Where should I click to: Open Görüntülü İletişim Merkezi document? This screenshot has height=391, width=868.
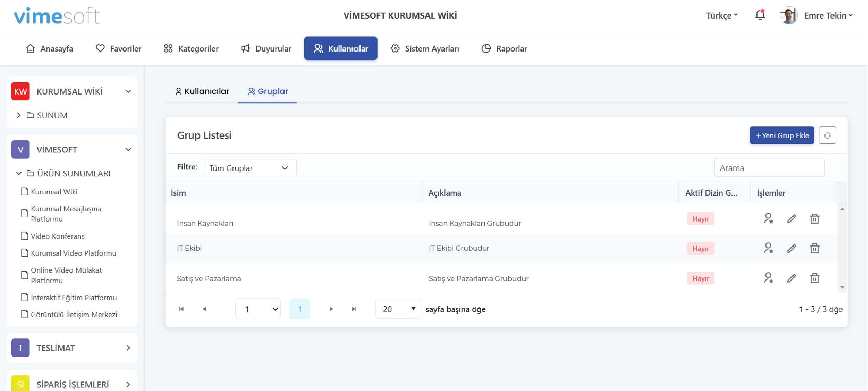74,315
